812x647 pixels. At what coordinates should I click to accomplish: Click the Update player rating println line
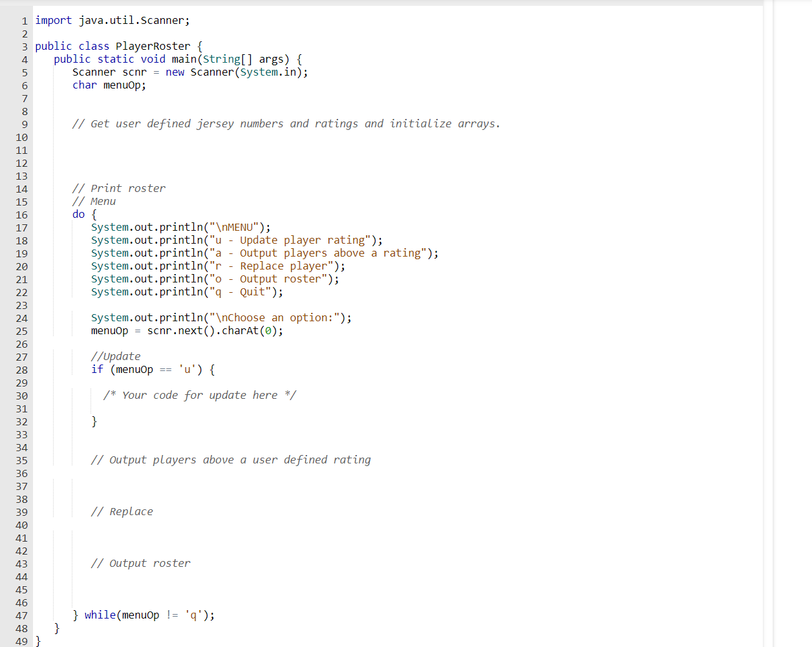(236, 240)
